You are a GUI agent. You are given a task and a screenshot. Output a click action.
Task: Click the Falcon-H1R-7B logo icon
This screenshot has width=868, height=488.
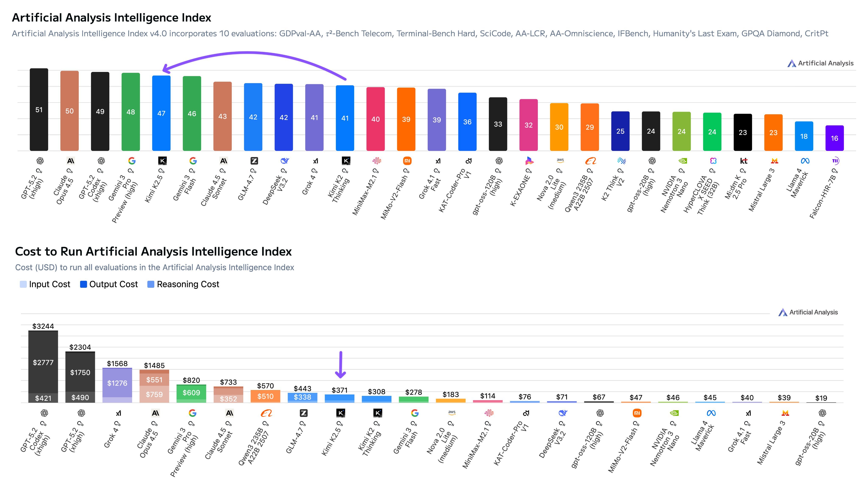pos(835,161)
